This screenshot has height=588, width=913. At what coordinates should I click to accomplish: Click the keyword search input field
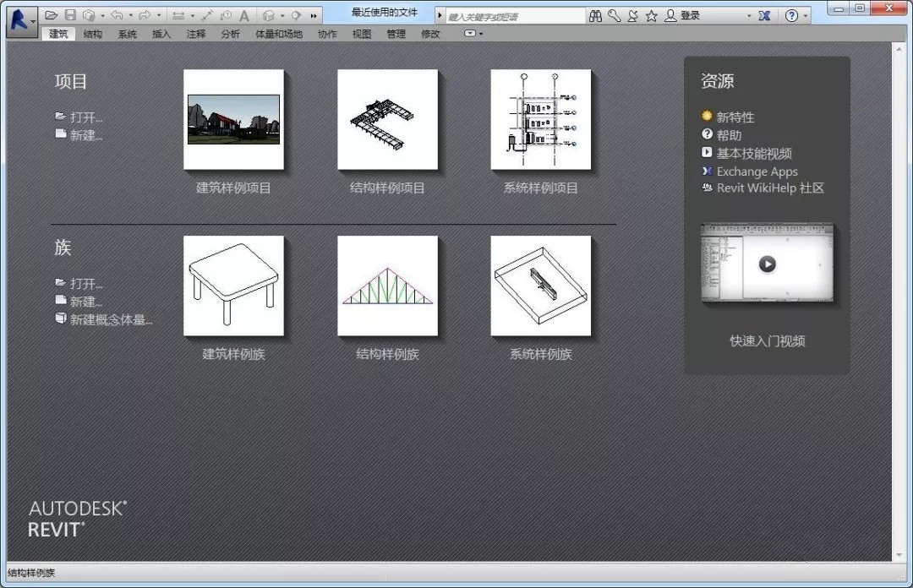coord(516,16)
